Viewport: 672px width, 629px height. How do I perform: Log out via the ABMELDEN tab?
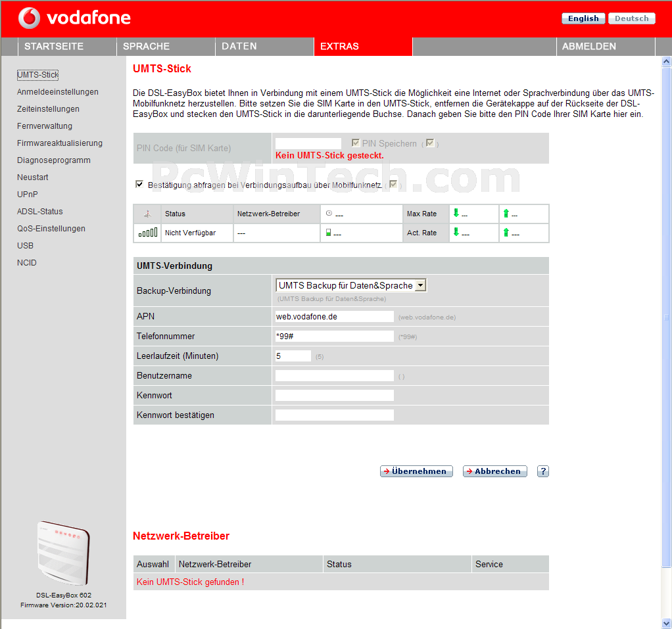(x=606, y=46)
